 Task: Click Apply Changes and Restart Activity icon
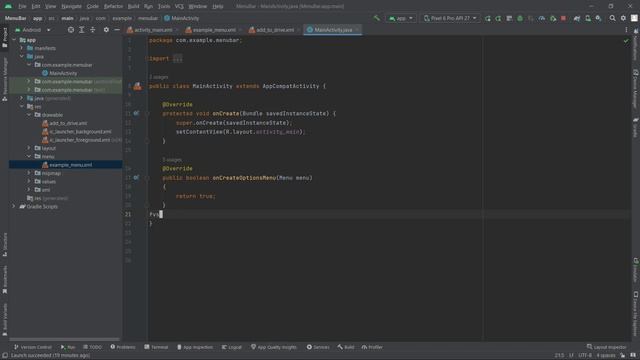[499, 18]
